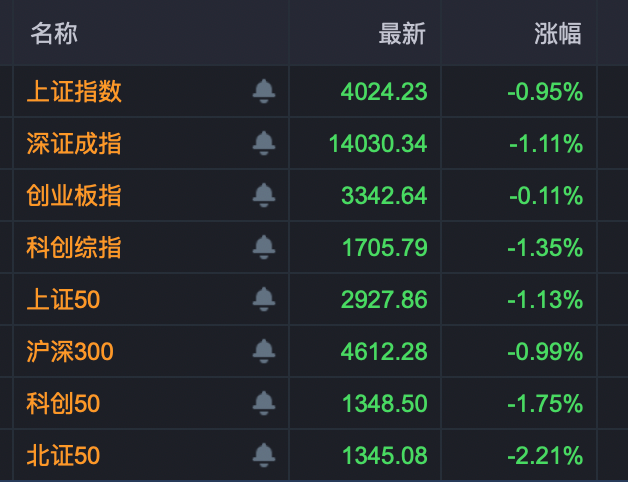Click the bell icon beside 沪深300
The width and height of the screenshot is (628, 482).
click(x=264, y=351)
